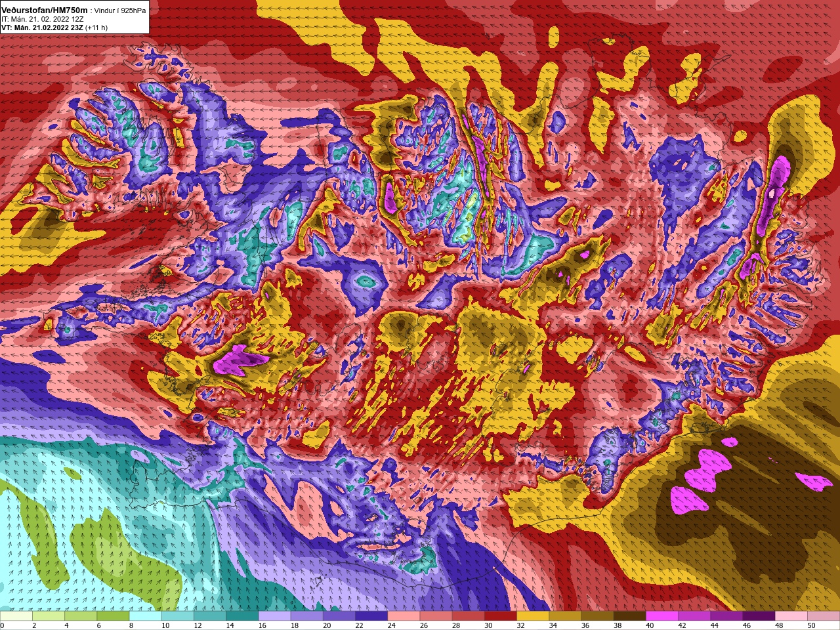Click the 14–16 dark teal legend swatch
This screenshot has height=630, width=840.
click(x=242, y=616)
